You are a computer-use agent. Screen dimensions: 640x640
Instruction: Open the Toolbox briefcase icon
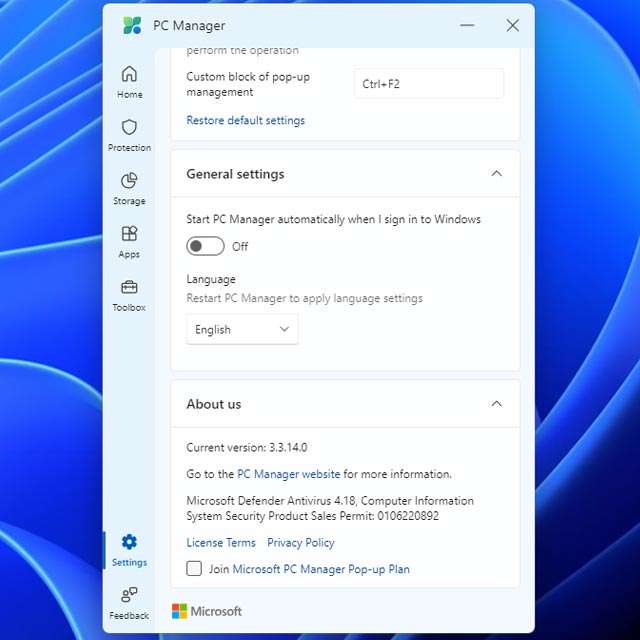click(x=129, y=288)
